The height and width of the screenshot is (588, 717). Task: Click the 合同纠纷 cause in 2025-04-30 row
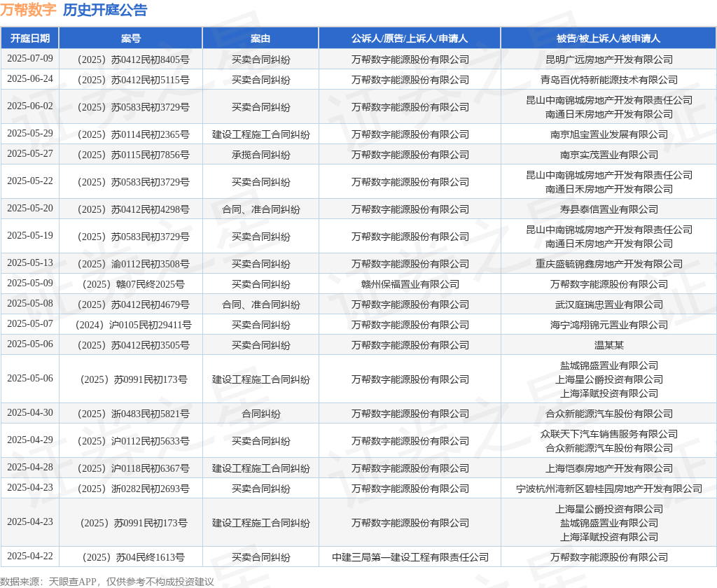(x=260, y=414)
